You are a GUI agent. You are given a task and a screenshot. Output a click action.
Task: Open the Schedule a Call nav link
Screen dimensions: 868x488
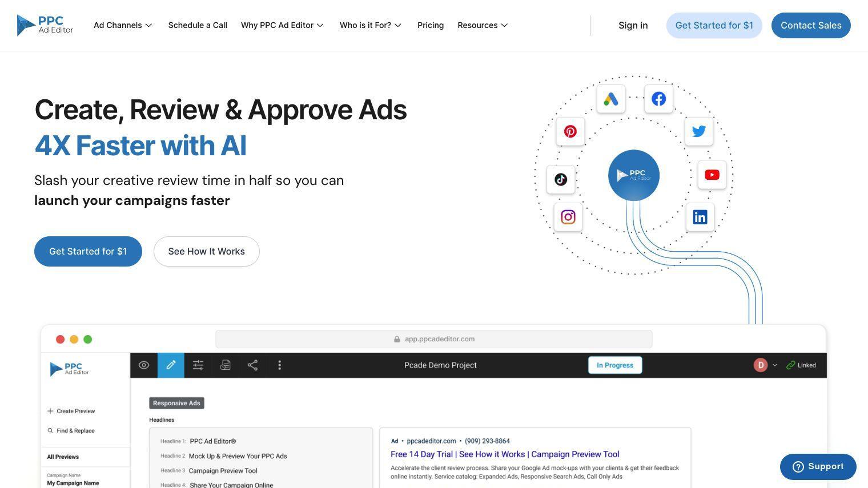(198, 25)
